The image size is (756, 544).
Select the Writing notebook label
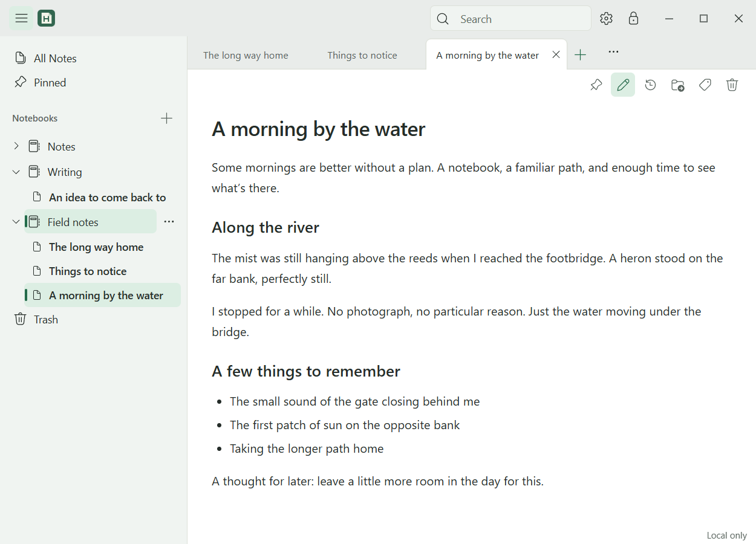(x=65, y=172)
